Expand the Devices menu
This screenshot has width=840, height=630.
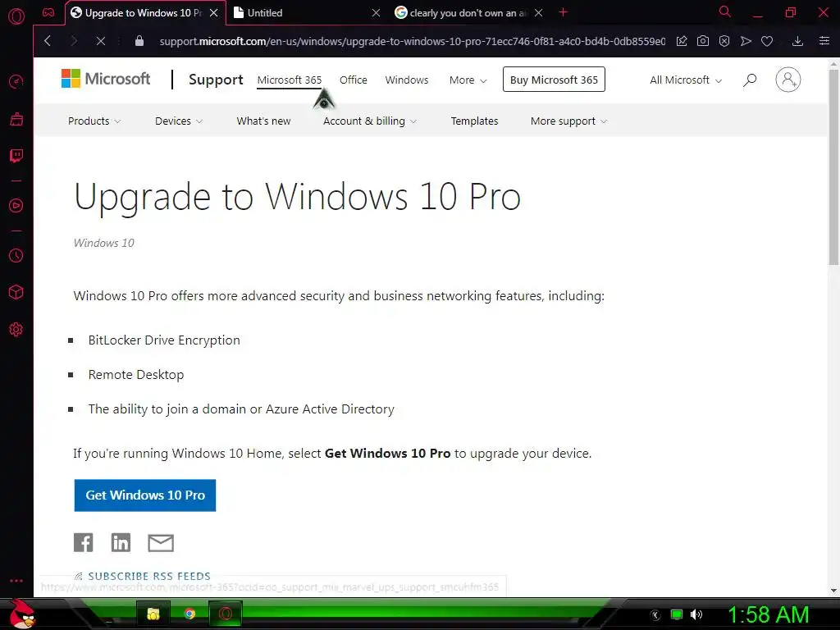(x=178, y=121)
